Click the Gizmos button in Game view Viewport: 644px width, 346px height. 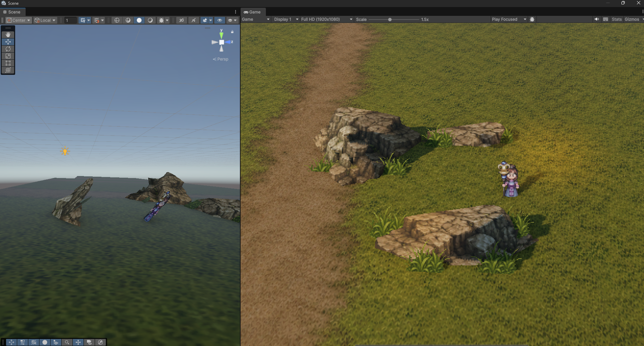[632, 19]
